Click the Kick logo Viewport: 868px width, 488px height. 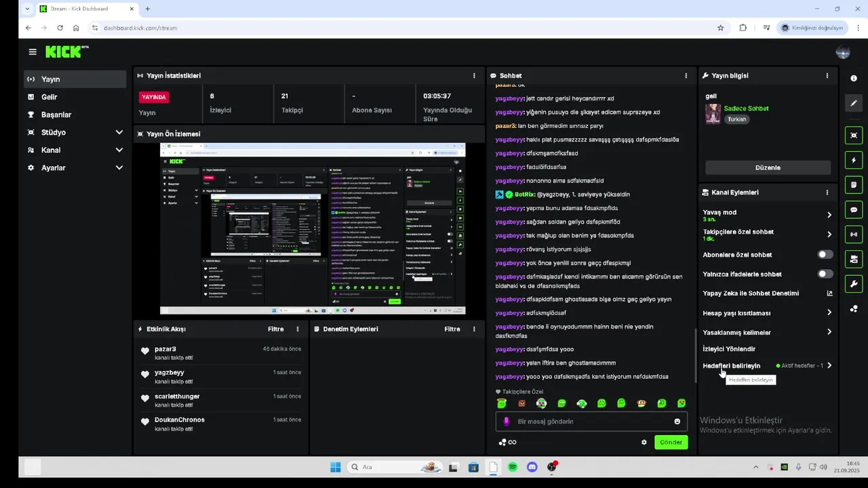66,52
